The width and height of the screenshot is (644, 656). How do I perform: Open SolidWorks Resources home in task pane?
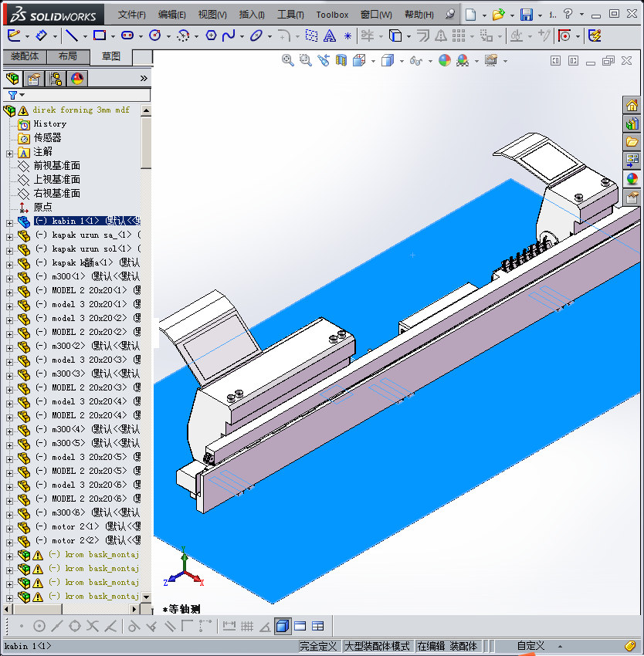(x=632, y=105)
